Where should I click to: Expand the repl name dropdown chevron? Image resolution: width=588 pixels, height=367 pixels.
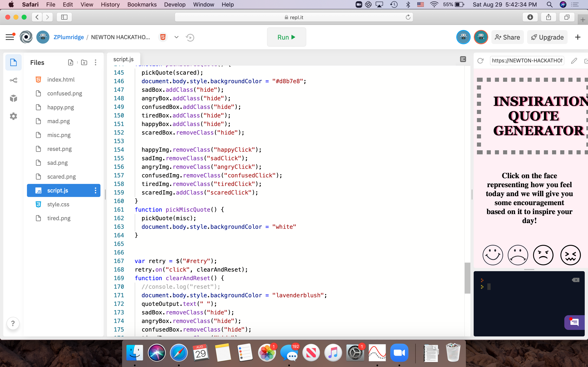176,37
